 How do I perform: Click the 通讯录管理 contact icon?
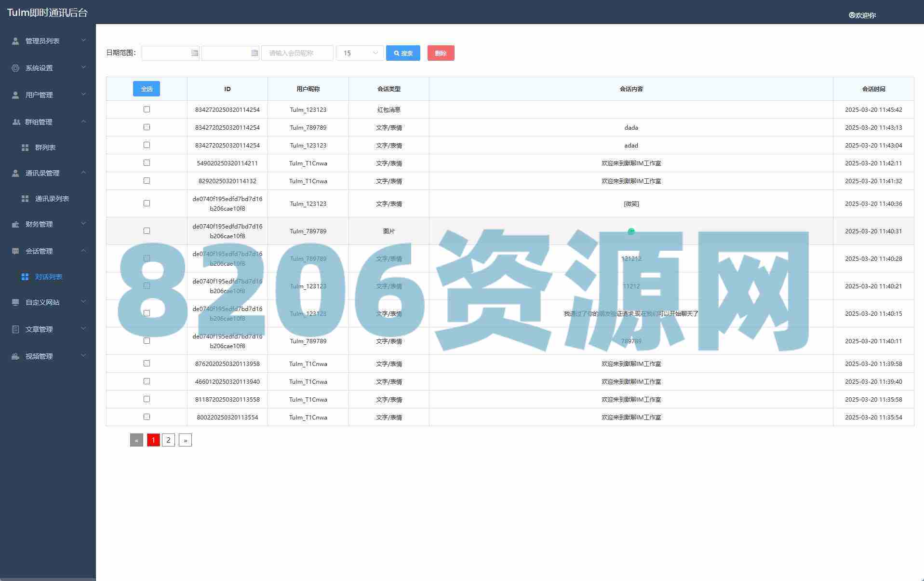click(15, 173)
